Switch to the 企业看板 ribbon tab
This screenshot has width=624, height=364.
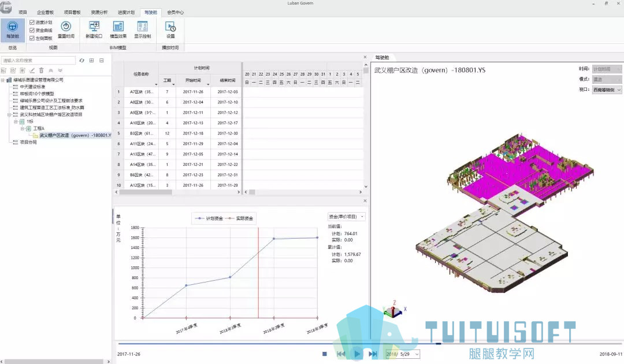pyautogui.click(x=45, y=12)
